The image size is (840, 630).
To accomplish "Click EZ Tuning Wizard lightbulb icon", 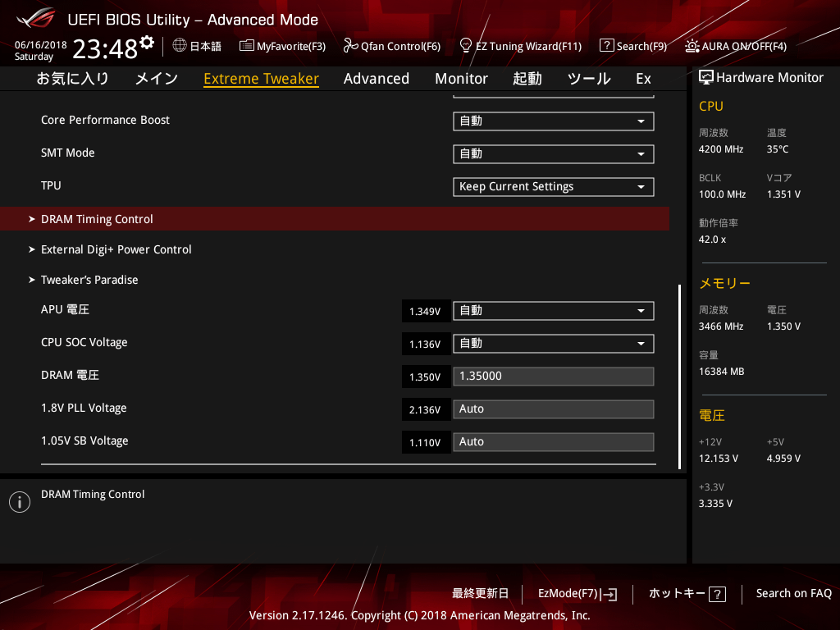I will 466,45.
